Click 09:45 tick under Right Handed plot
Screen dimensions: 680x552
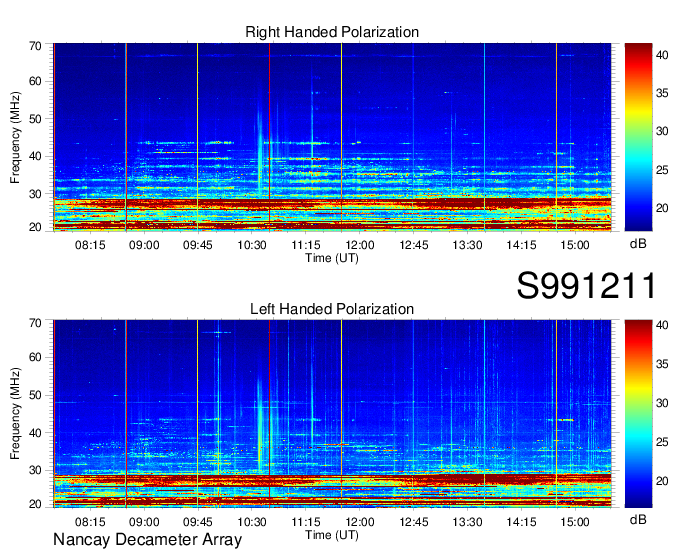pyautogui.click(x=198, y=245)
